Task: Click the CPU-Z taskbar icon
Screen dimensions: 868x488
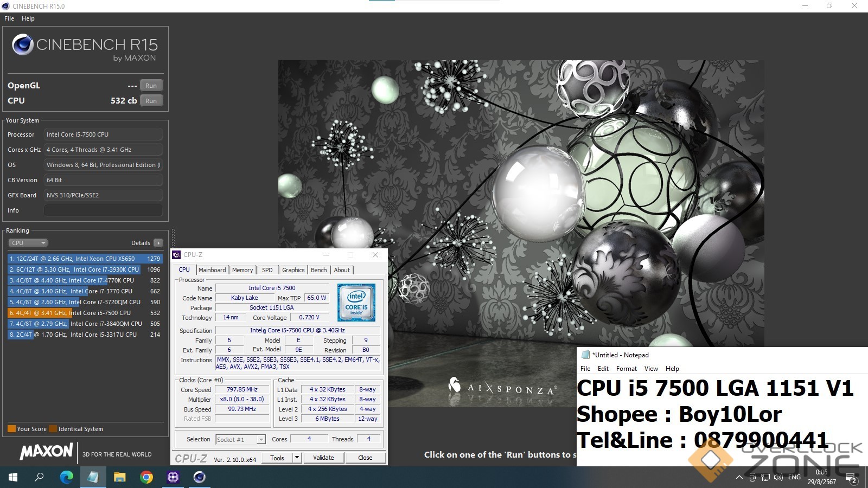Action: pyautogui.click(x=173, y=477)
